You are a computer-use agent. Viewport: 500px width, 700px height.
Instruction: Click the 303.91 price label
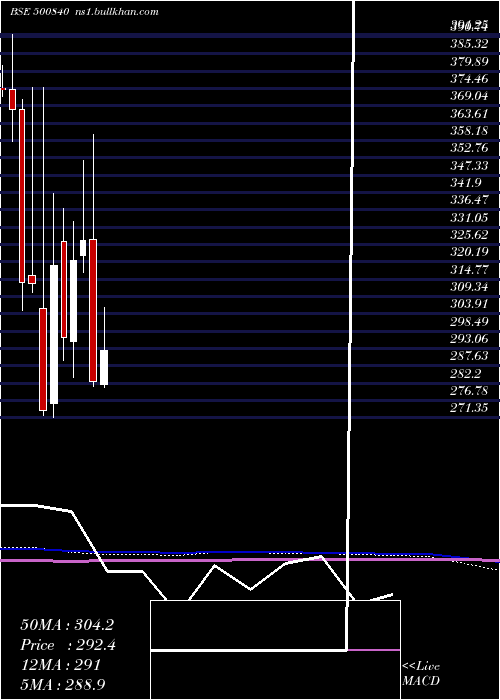(x=469, y=304)
